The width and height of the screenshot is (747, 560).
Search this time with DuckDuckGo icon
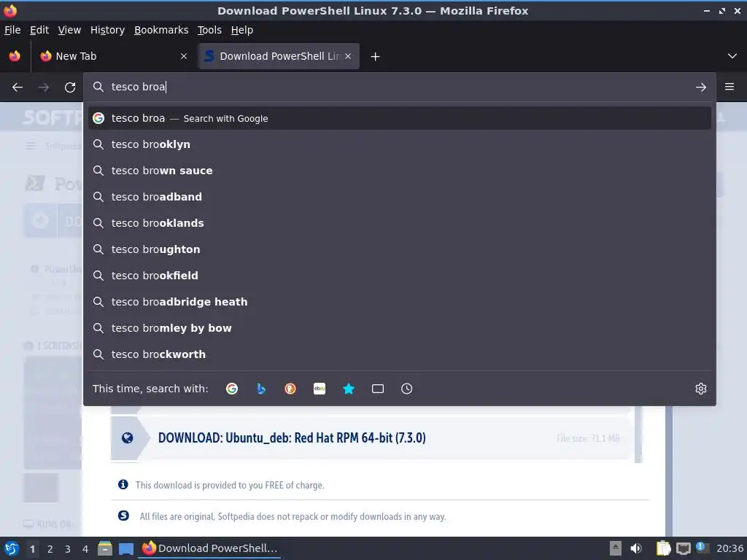click(290, 389)
